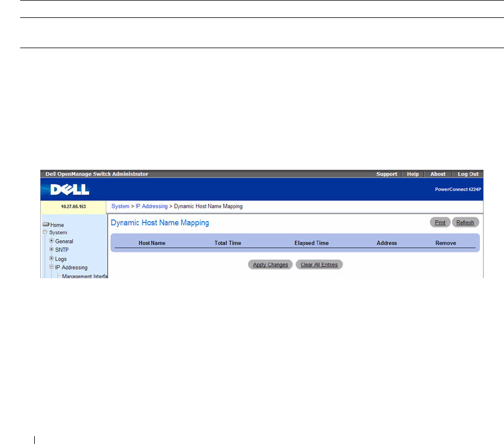Image resolution: width=504 pixels, height=444 pixels.
Task: Click the Print button
Action: pos(440,222)
